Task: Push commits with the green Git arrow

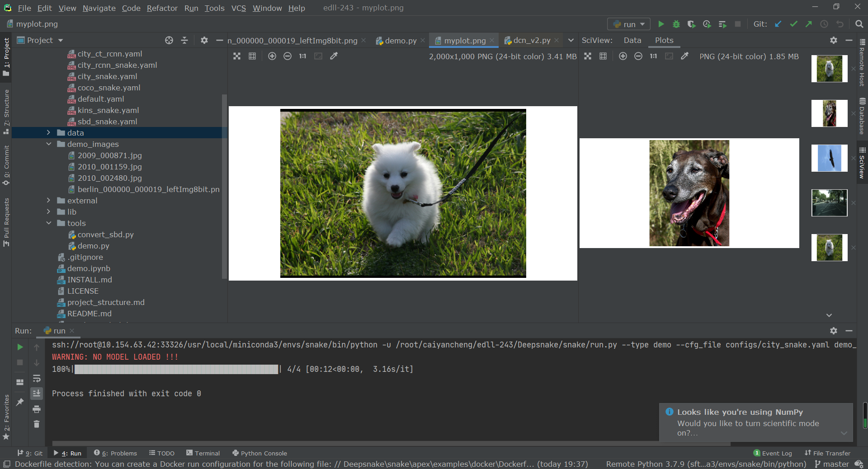Action: (809, 24)
